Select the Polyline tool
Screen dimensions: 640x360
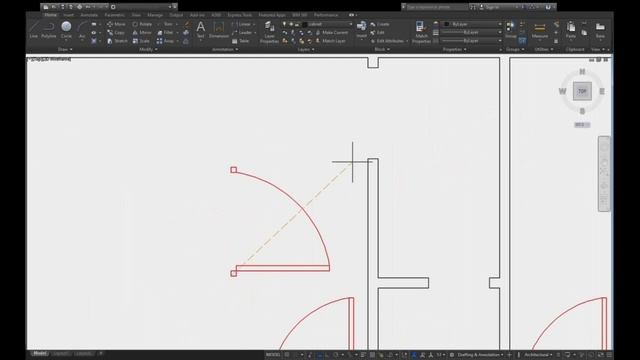[x=49, y=30]
